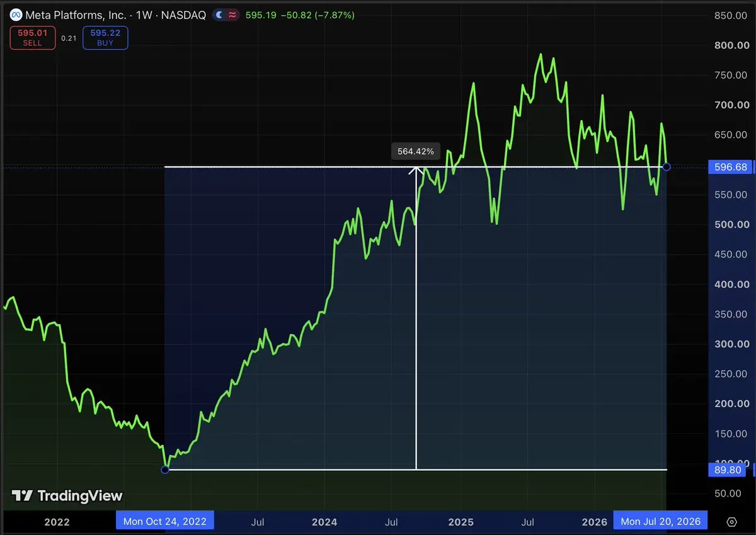Click the 800.00 price scale value
The height and width of the screenshot is (535, 756).
click(733, 45)
